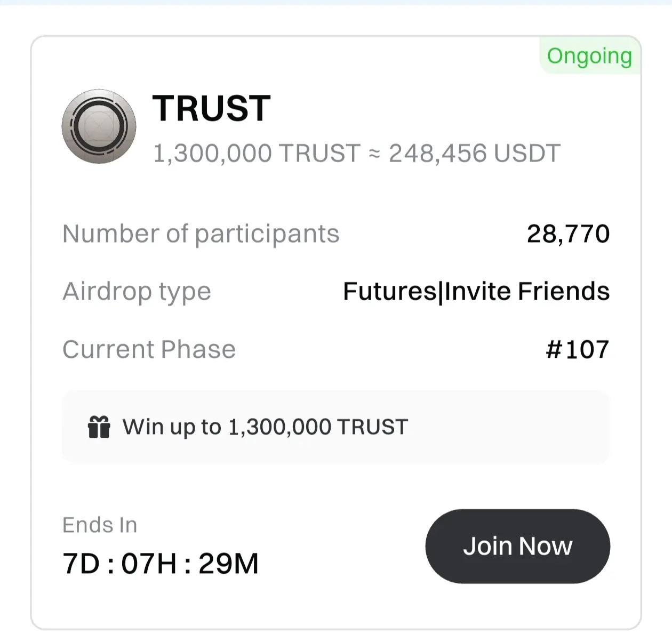Click the Futures|Invite Friends value
Viewport: 672px width, 642px height.
pos(476,292)
